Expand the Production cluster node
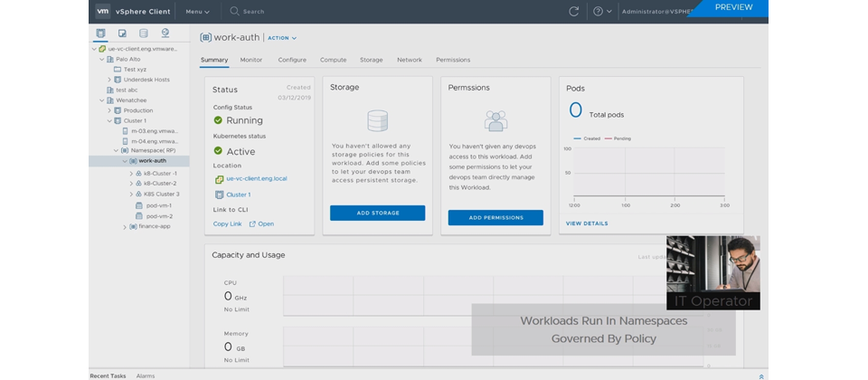Image resolution: width=868 pixels, height=380 pixels. (x=109, y=110)
